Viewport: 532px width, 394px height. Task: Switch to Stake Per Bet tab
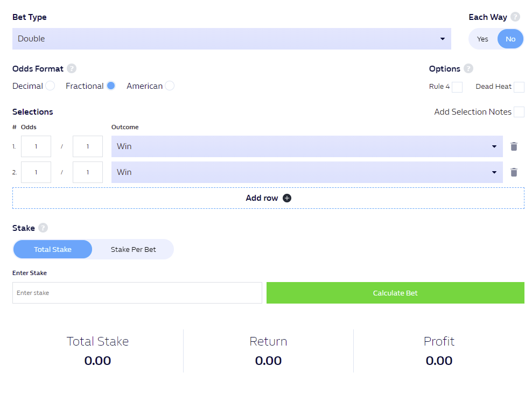(133, 250)
